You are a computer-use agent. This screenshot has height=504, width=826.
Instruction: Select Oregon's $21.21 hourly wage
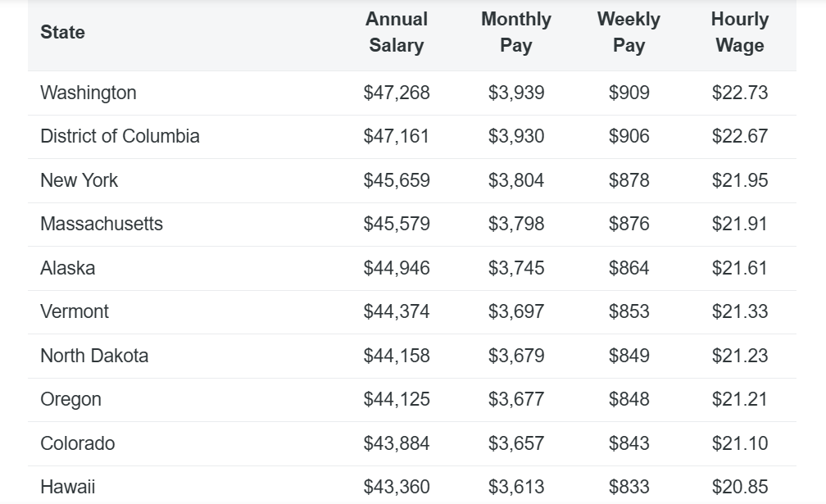(740, 399)
